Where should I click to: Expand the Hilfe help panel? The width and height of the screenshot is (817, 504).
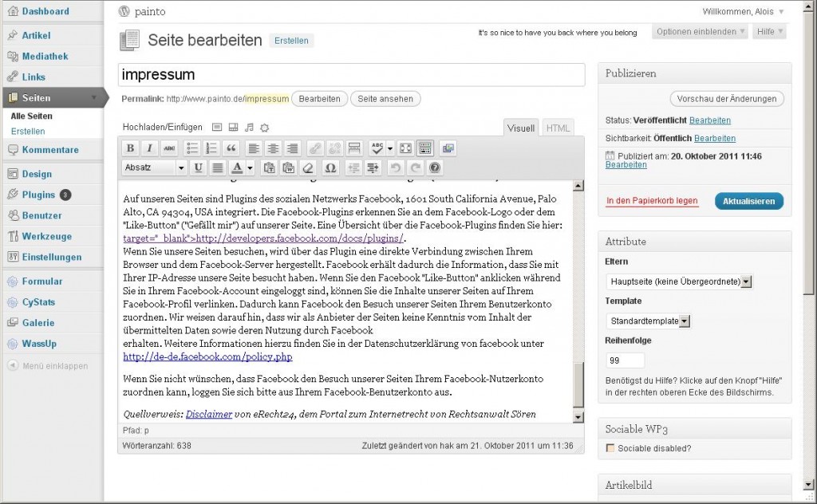click(x=769, y=32)
